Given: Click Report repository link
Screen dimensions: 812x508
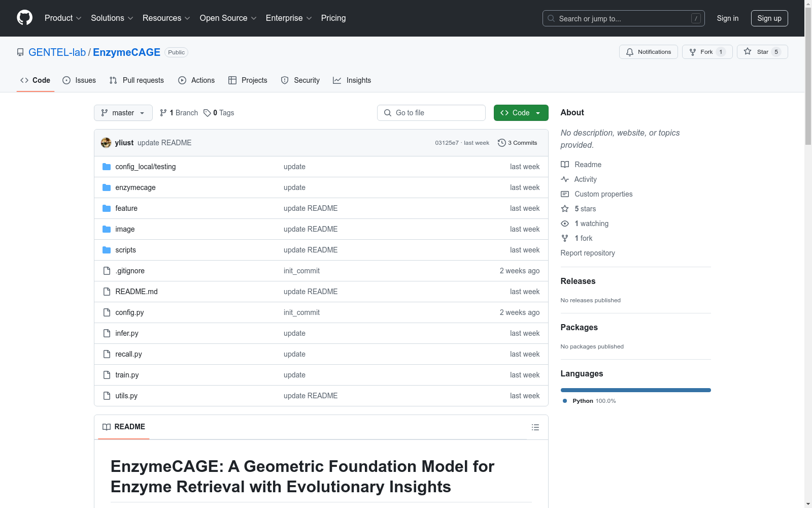Looking at the screenshot, I should (x=588, y=253).
